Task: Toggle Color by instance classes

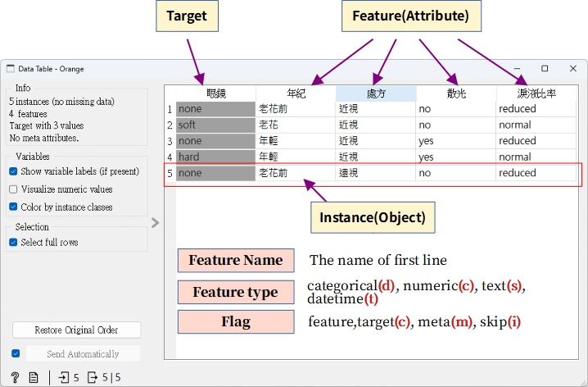Action: pyautogui.click(x=14, y=207)
